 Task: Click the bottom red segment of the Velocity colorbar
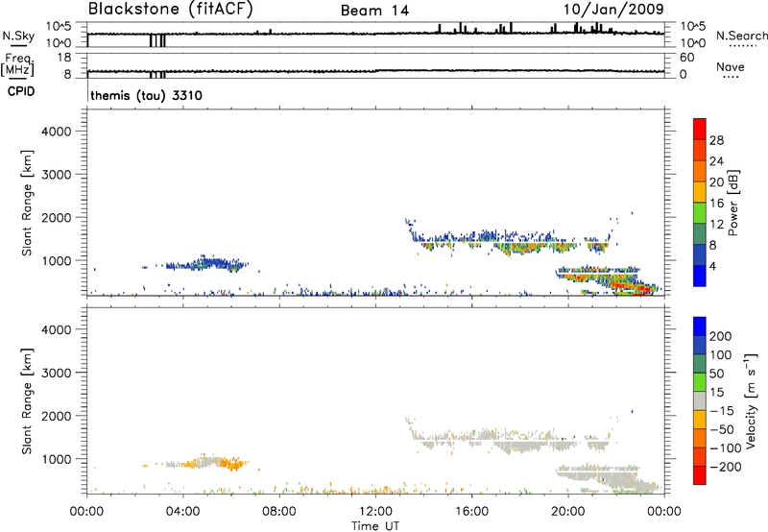[x=700, y=475]
